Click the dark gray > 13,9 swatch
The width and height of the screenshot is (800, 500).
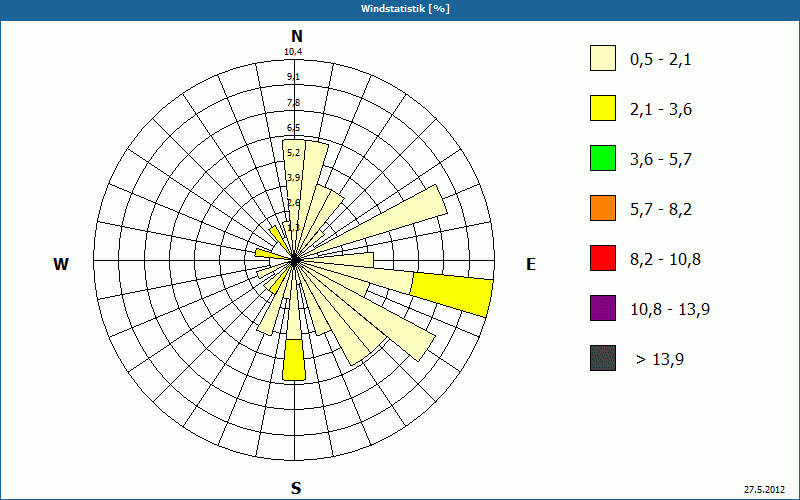(x=603, y=358)
